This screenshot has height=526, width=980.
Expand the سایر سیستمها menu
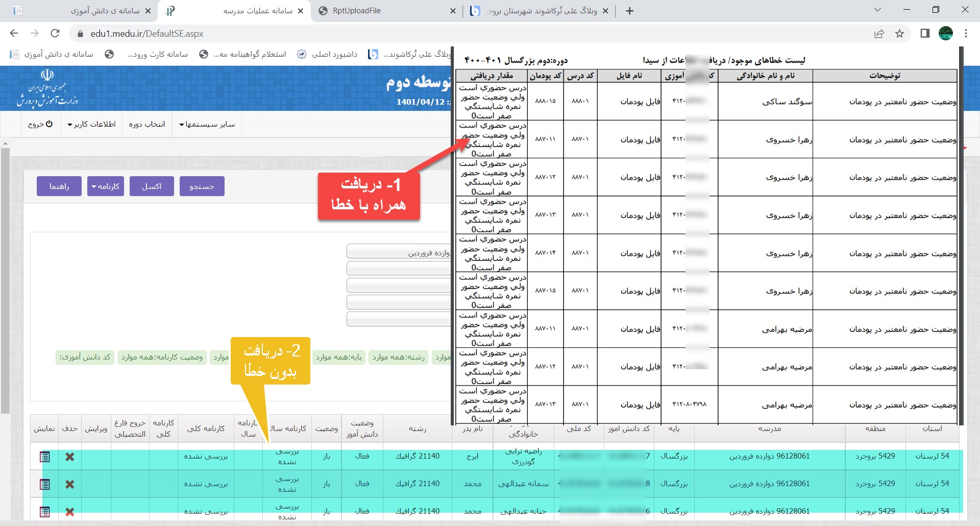coord(207,125)
